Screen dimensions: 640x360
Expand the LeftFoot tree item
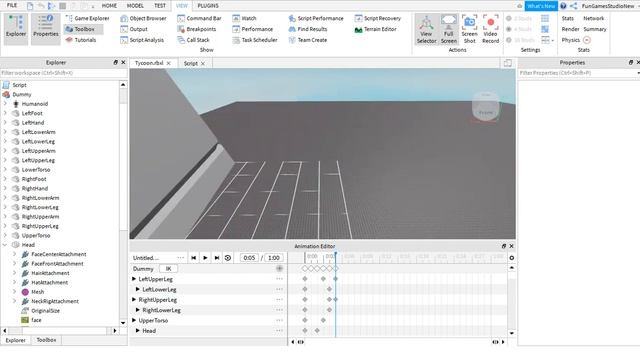(5, 113)
